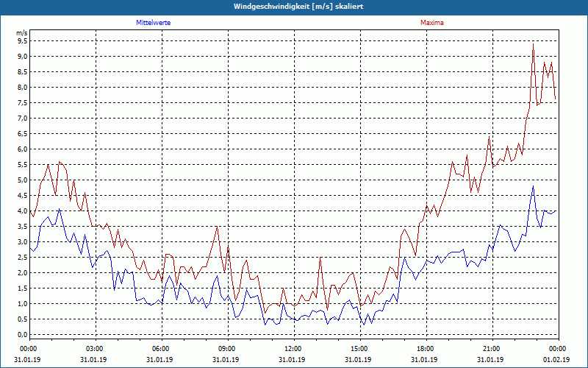Select the 8,5 y-axis label
The height and width of the screenshot is (368, 588).
pyautogui.click(x=22, y=71)
